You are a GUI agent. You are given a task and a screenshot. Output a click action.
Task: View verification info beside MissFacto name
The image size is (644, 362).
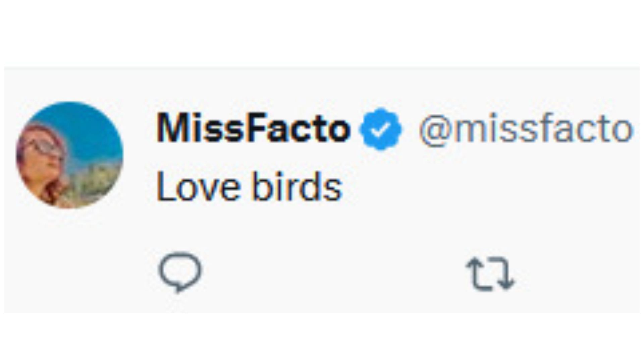point(380,129)
